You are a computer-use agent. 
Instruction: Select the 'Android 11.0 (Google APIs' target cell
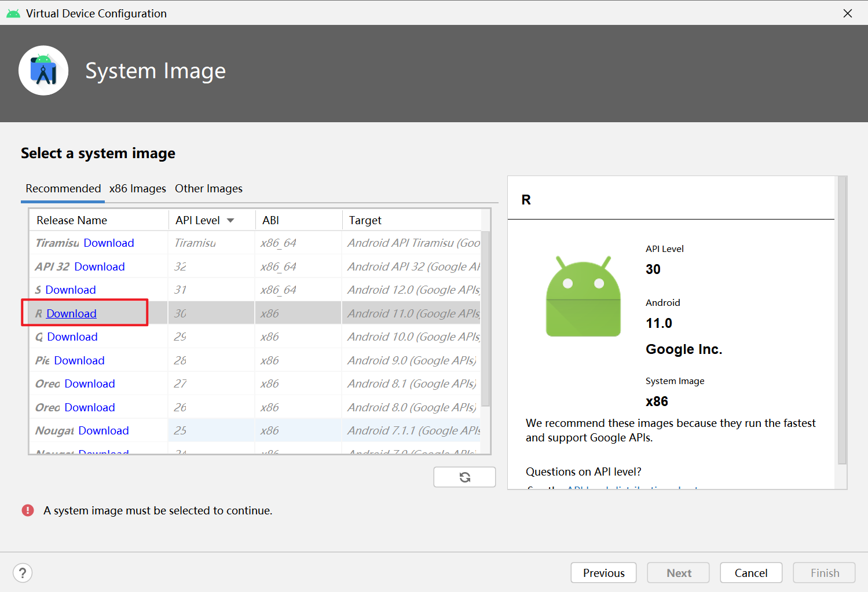(412, 313)
